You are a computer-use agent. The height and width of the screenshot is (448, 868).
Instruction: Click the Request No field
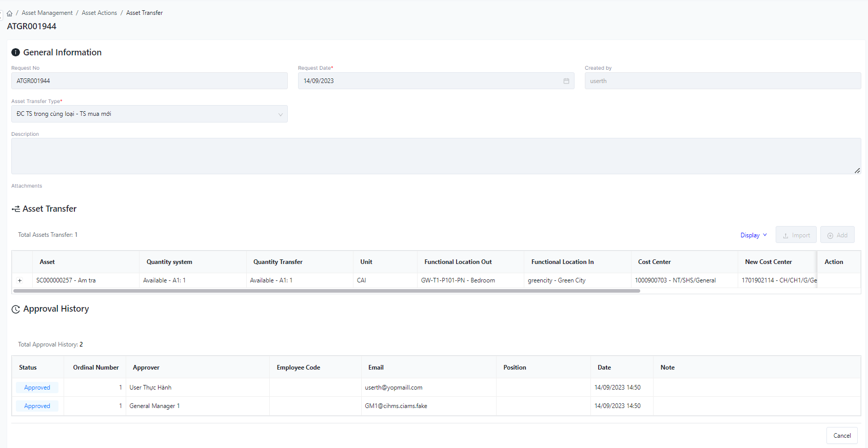(x=149, y=81)
